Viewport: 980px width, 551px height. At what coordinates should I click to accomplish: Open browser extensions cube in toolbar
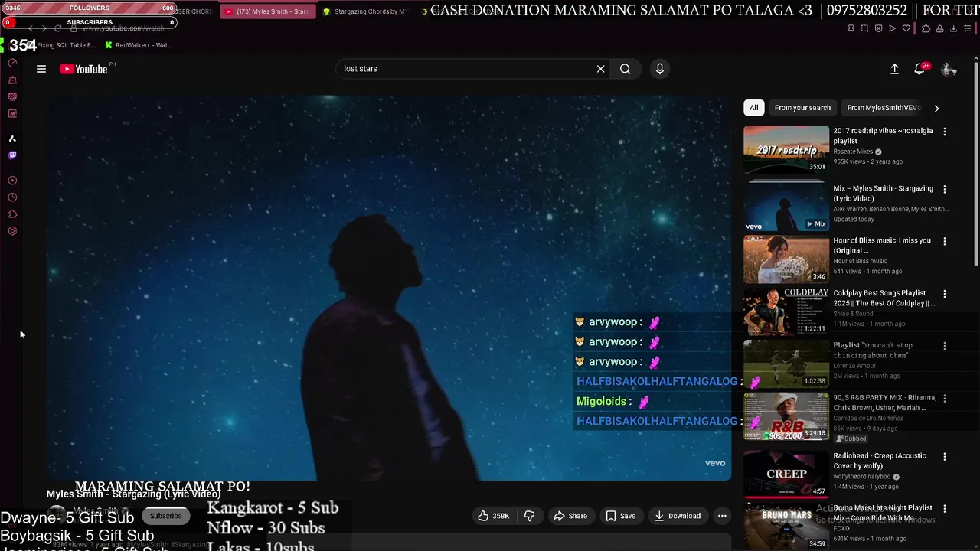point(926,28)
